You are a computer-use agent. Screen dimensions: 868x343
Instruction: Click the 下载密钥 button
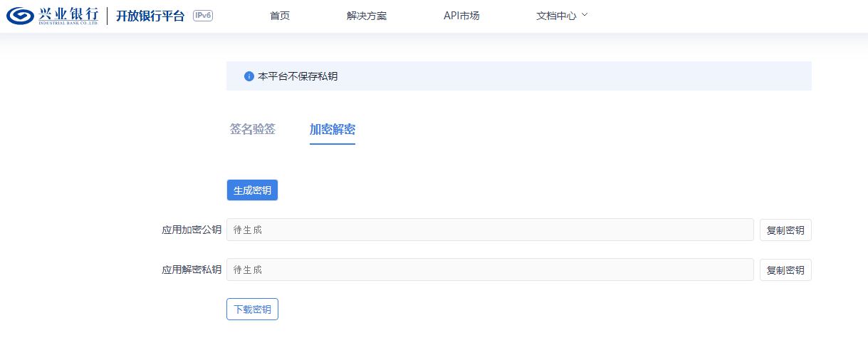point(252,309)
